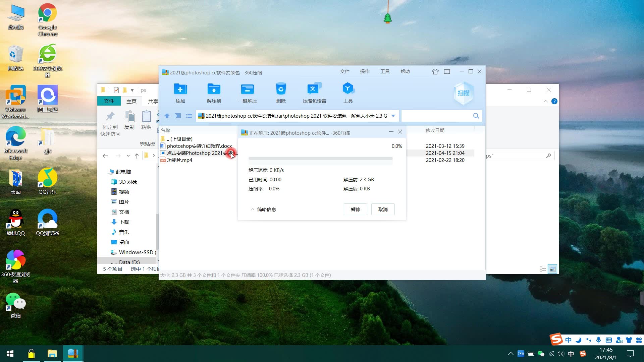644x362 pixels.
Task: Select 帮助 (Help) menu tab
Action: click(405, 71)
